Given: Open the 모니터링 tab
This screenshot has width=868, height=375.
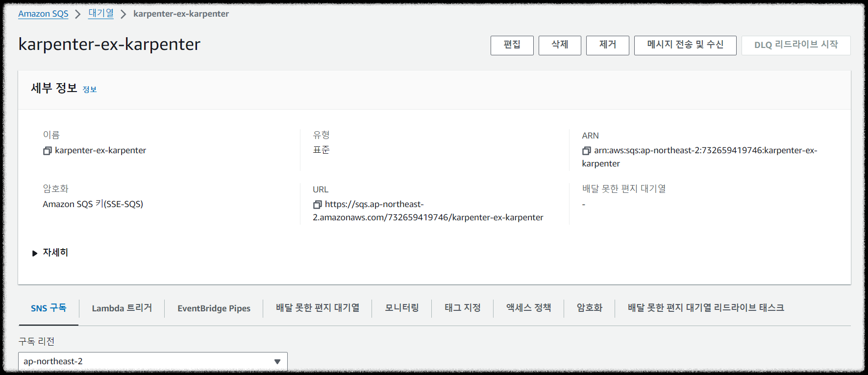Looking at the screenshot, I should 402,308.
